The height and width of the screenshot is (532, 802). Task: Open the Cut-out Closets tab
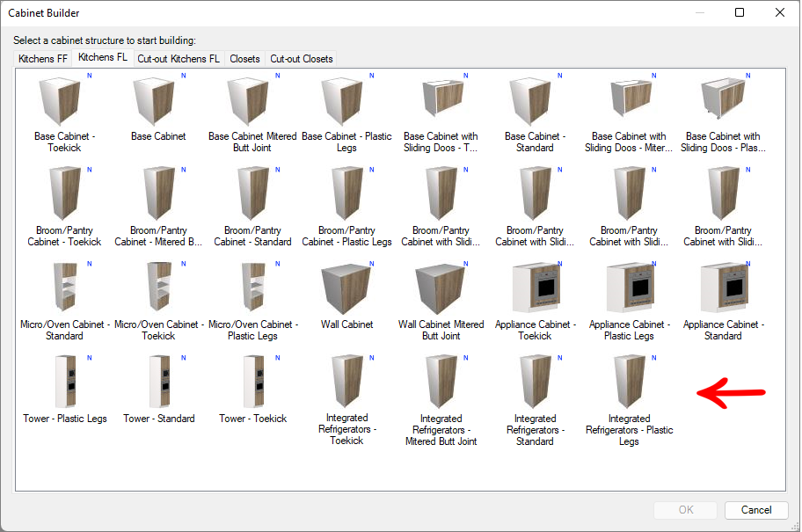coord(302,59)
